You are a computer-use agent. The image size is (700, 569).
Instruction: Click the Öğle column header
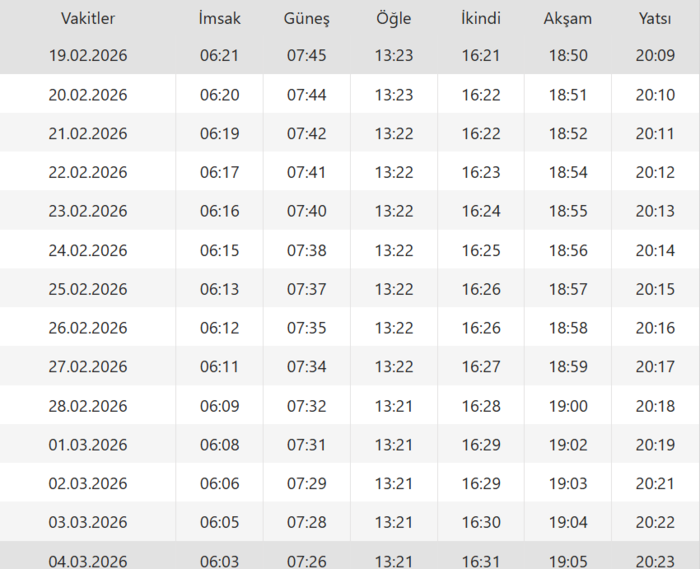point(394,19)
